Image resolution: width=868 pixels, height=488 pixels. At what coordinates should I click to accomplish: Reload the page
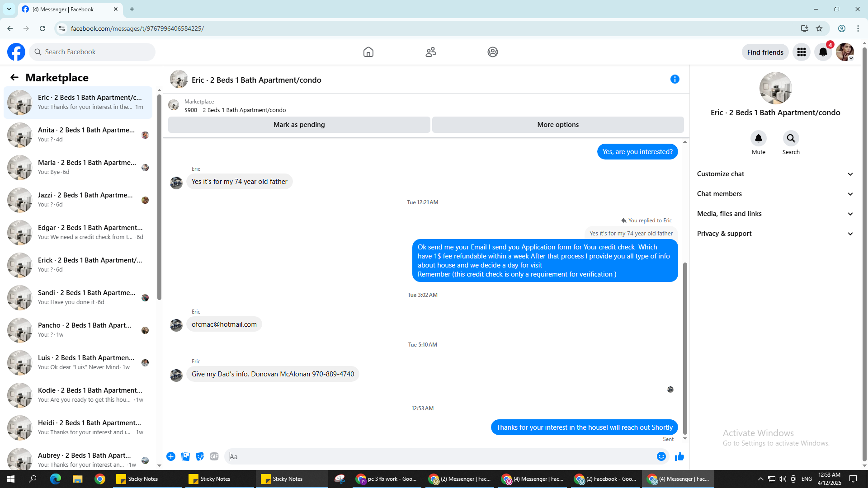pyautogui.click(x=42, y=28)
